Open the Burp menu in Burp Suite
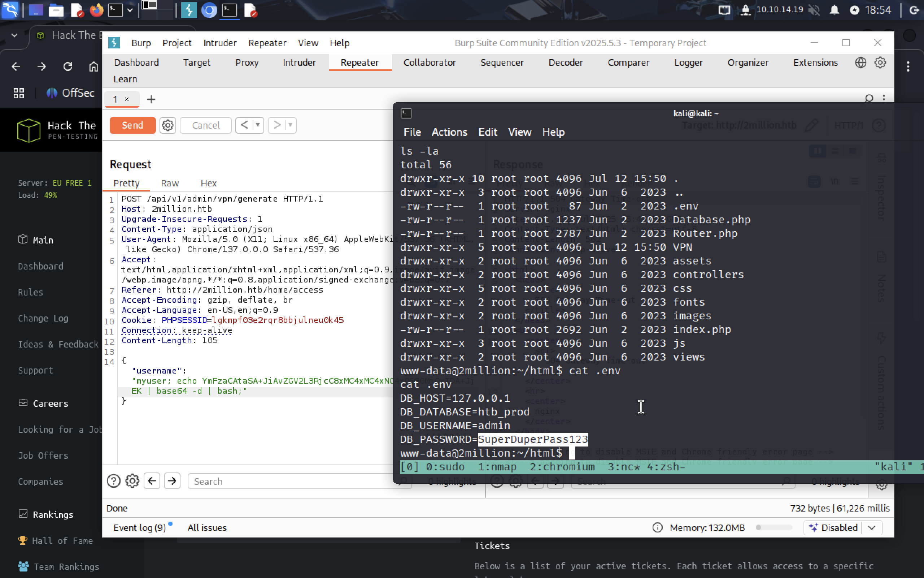 [x=141, y=43]
